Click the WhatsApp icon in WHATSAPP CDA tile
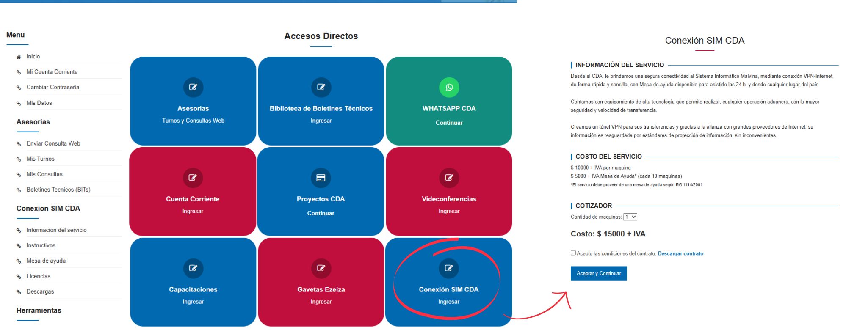This screenshot has width=868, height=330. (449, 87)
